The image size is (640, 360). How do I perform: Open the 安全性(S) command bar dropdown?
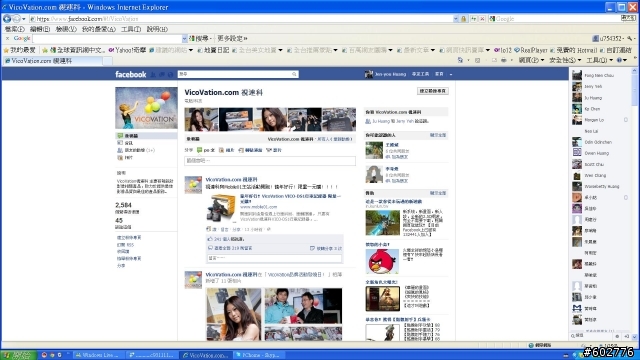(565, 60)
